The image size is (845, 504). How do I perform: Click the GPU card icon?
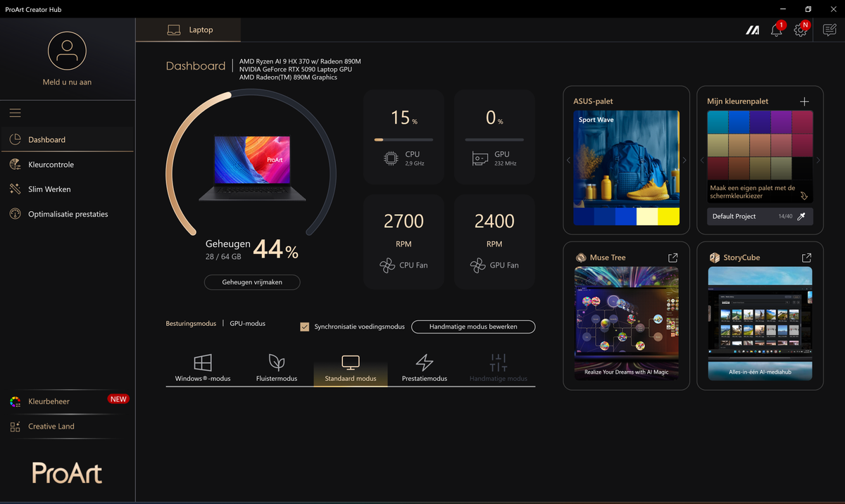tap(480, 159)
